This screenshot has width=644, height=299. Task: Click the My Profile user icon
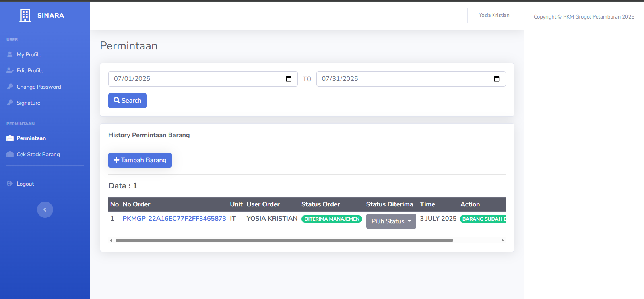point(10,54)
